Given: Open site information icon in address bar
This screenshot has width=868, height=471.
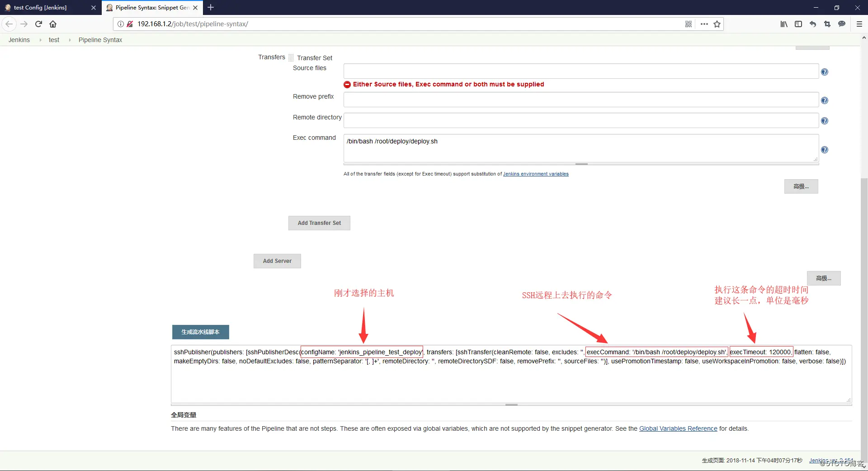Looking at the screenshot, I should [x=121, y=24].
